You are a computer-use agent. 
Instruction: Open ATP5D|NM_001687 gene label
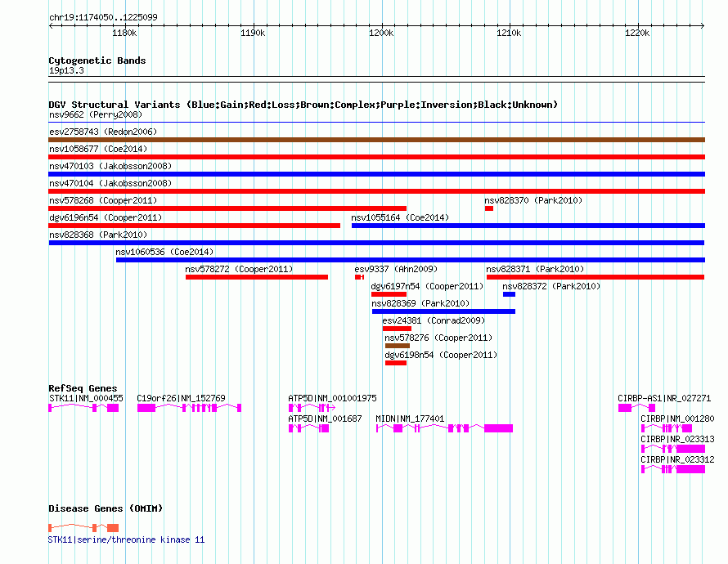coord(325,419)
